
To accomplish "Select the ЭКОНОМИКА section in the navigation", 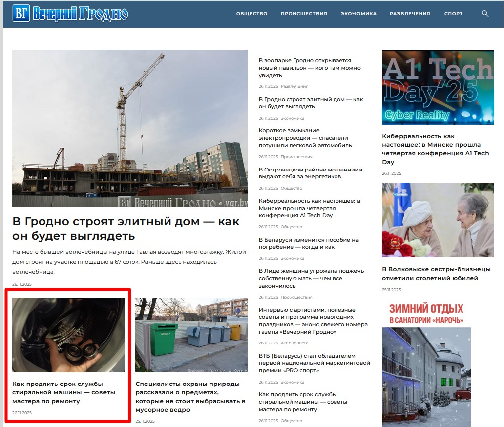I will tap(358, 14).
